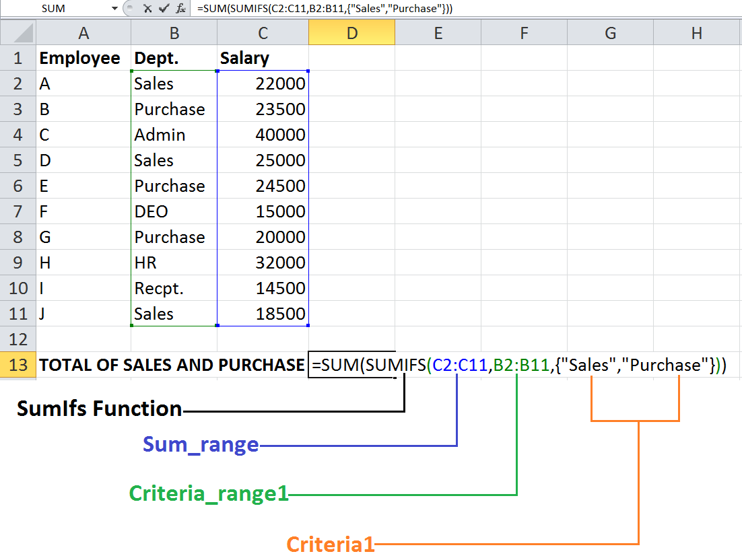
Task: Select column H header
Action: click(x=696, y=32)
